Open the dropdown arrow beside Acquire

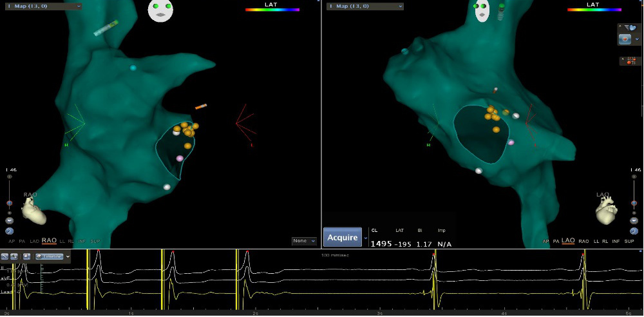pyautogui.click(x=366, y=238)
